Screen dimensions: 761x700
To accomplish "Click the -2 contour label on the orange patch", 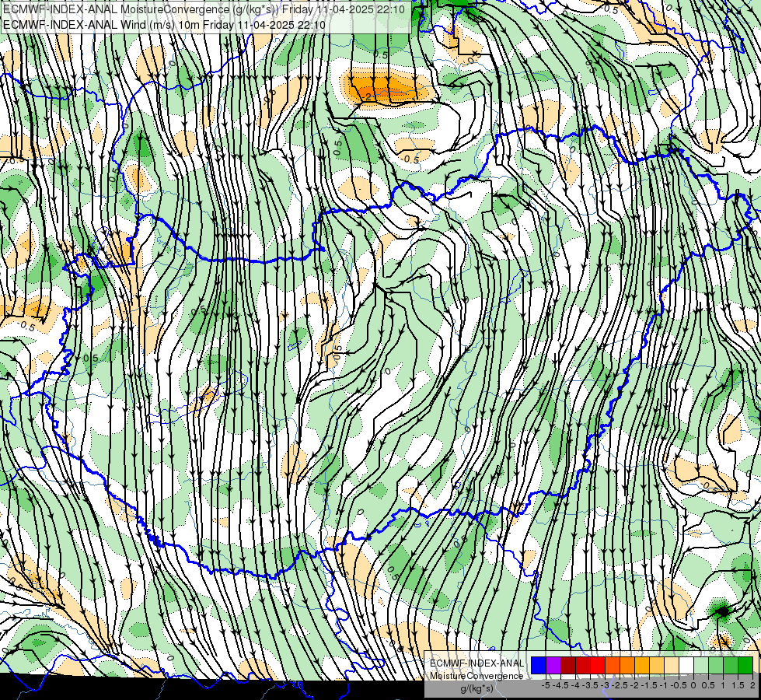I will pyautogui.click(x=367, y=96).
